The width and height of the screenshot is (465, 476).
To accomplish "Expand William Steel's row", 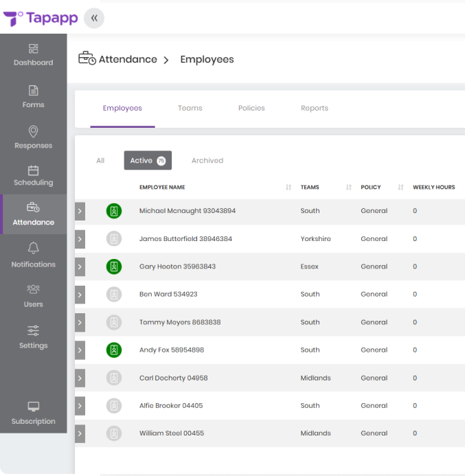I will [80, 433].
